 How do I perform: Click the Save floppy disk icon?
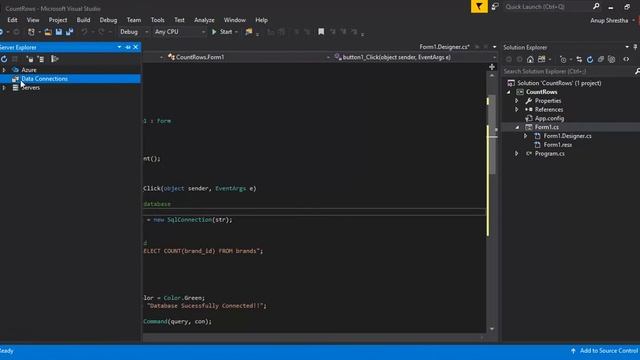[x=59, y=32]
